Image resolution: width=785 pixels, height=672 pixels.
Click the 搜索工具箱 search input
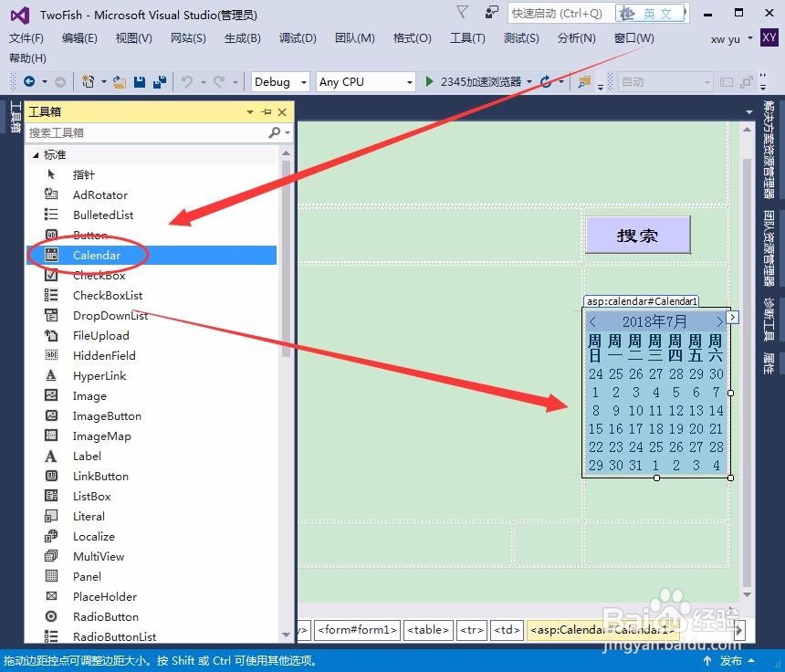[146, 132]
